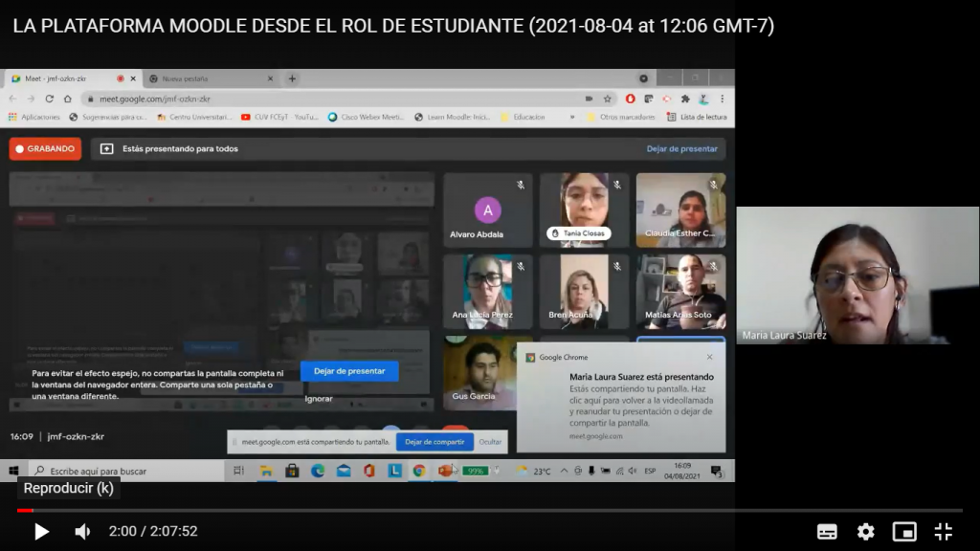Screen dimensions: 980x551
Task: Open the Chrome three-dot menu
Action: point(722,99)
